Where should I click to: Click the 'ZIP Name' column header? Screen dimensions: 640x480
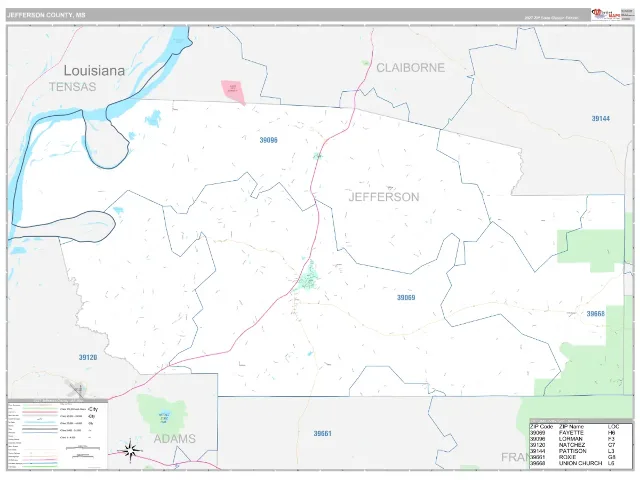pyautogui.click(x=571, y=427)
